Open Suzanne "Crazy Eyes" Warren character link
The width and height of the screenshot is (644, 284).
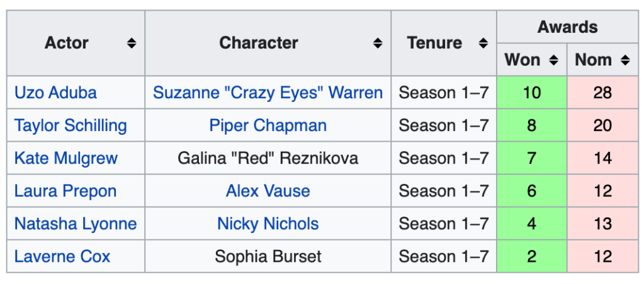coord(268,93)
